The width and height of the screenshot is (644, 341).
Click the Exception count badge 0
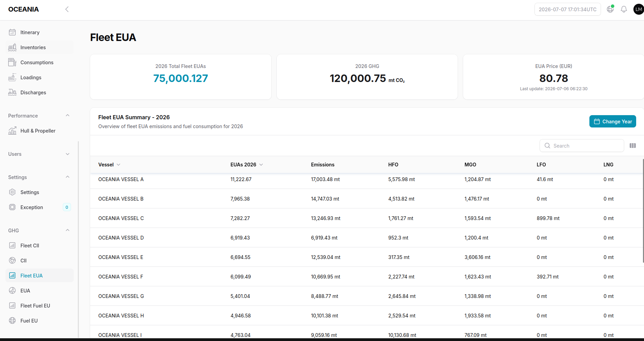point(67,207)
